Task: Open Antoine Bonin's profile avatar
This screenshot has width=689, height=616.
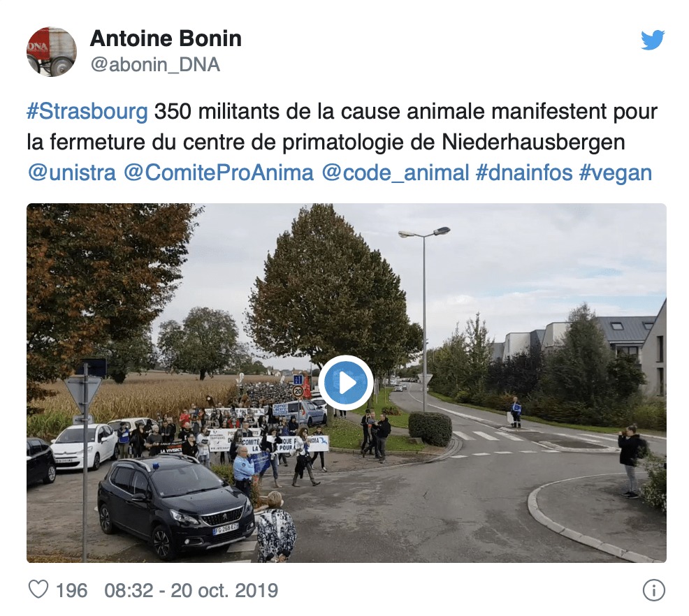Action: click(52, 52)
